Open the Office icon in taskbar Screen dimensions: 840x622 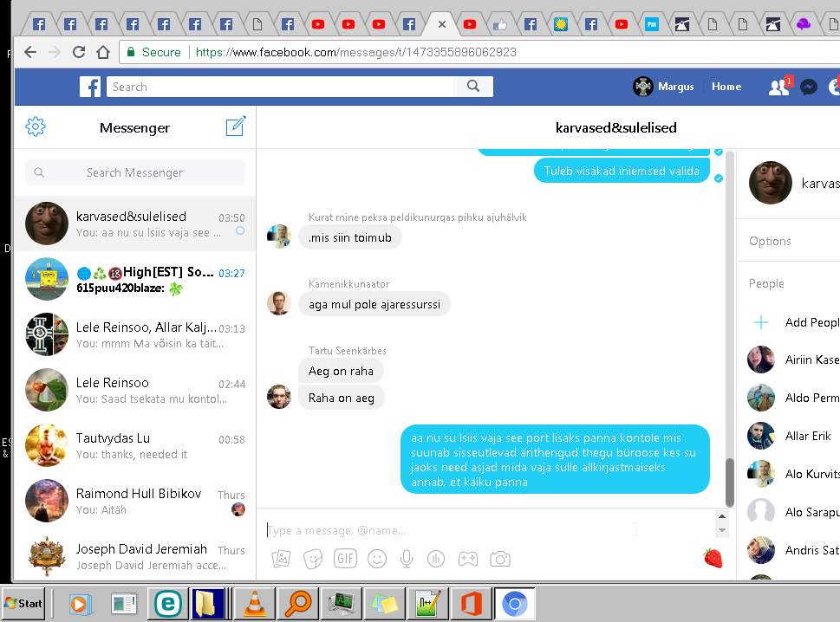[472, 604]
